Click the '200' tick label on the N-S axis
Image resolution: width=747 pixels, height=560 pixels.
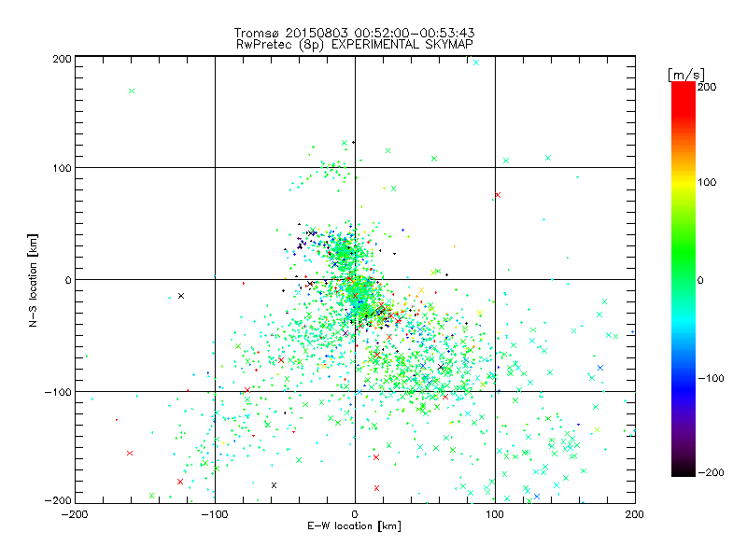[62, 59]
